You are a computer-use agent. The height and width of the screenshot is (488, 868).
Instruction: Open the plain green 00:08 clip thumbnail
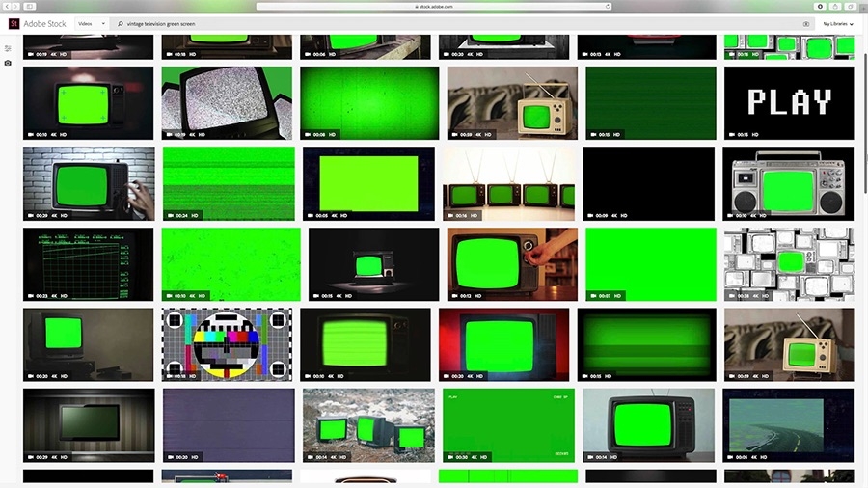pyautogui.click(x=369, y=103)
